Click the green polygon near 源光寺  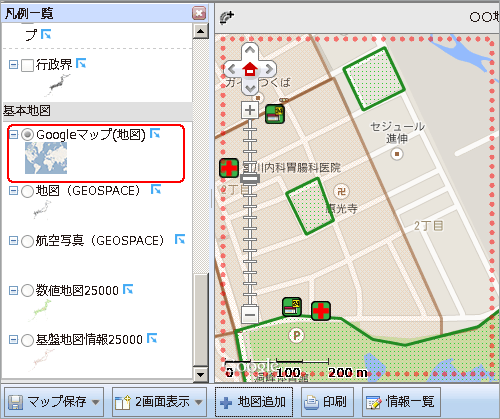point(310,207)
